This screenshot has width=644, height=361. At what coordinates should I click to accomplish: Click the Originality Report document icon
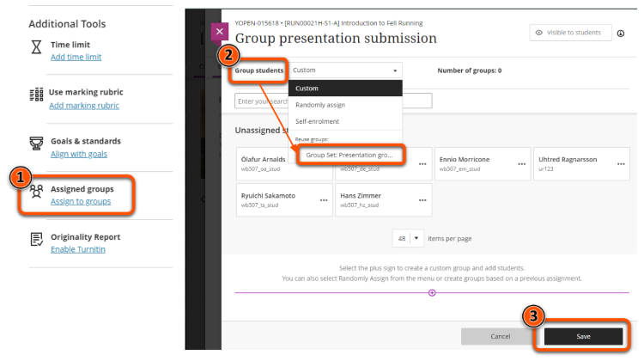tap(36, 240)
